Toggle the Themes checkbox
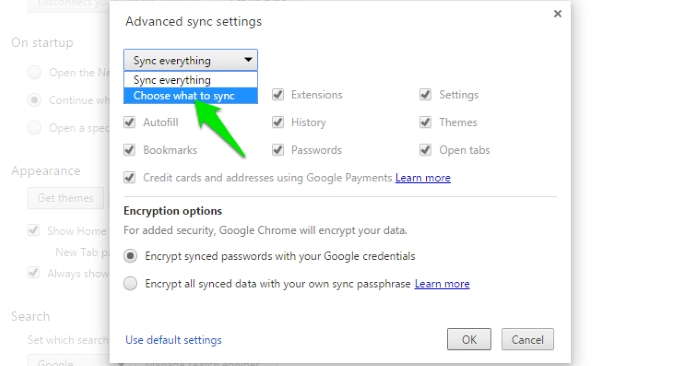The height and width of the screenshot is (366, 700). point(425,122)
